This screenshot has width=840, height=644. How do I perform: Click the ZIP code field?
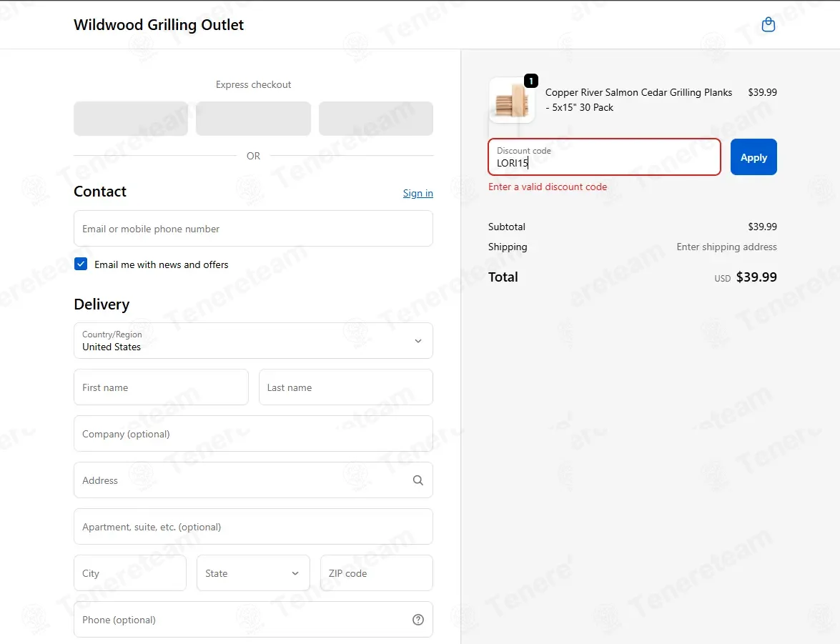pos(377,573)
